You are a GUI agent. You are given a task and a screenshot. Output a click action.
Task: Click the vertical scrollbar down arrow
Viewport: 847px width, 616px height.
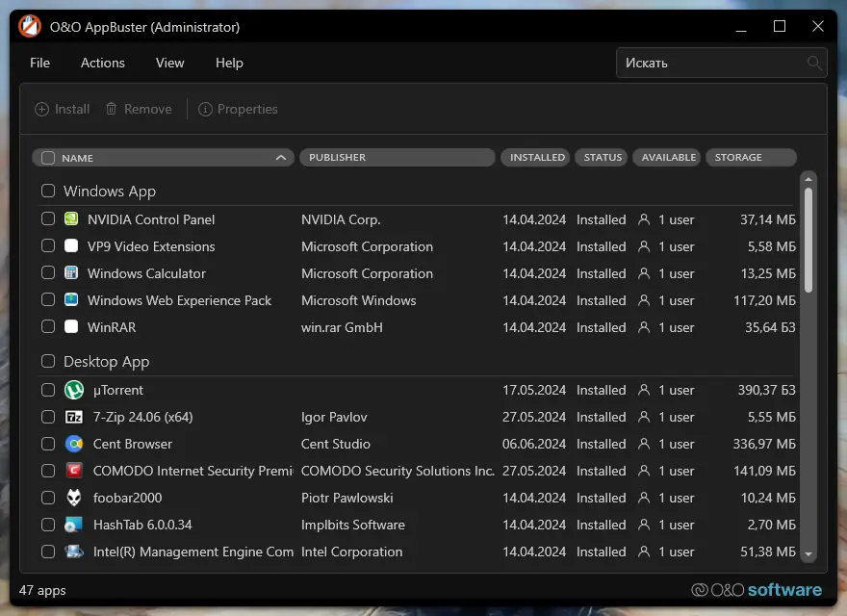(808, 554)
